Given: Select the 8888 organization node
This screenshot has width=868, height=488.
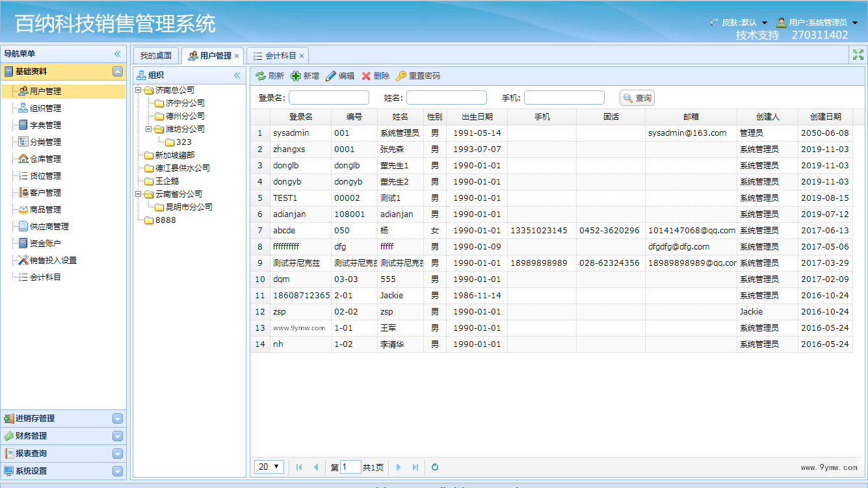Looking at the screenshot, I should click(166, 220).
